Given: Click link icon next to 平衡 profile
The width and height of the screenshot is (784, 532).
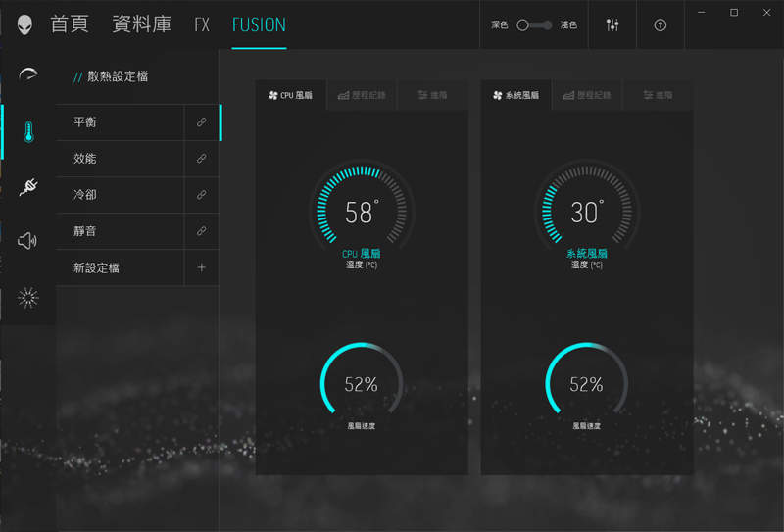Looking at the screenshot, I should pos(201,122).
